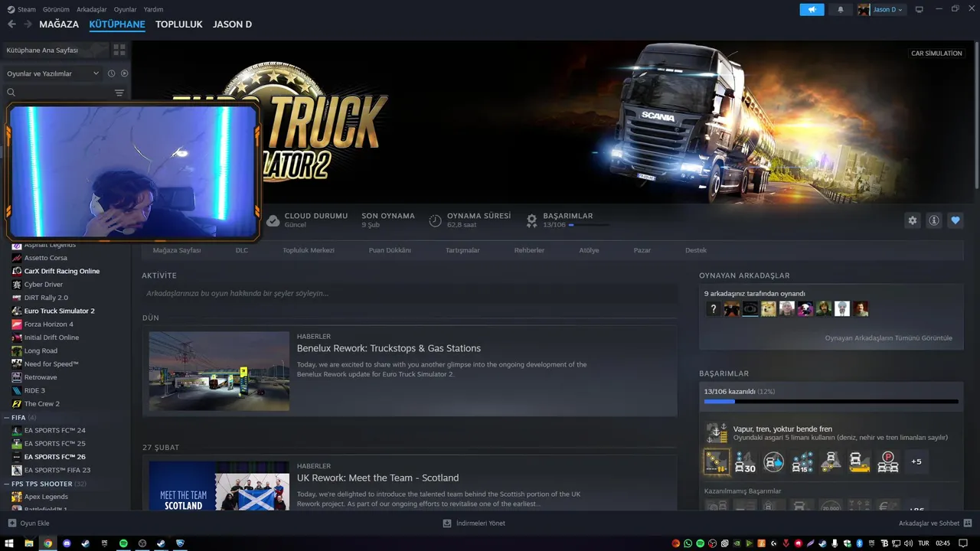Image resolution: width=980 pixels, height=551 pixels.
Task: Open the Destek tab
Action: (696, 250)
